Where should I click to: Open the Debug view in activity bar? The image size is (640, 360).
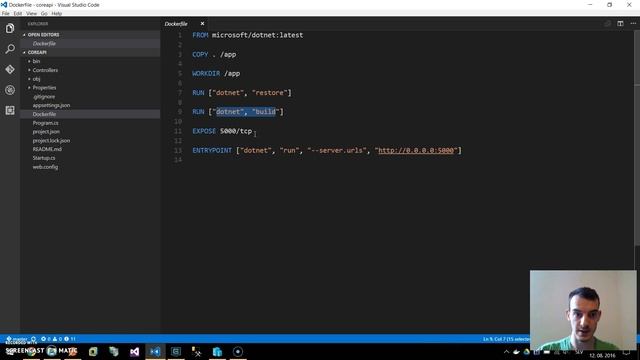click(x=10, y=90)
